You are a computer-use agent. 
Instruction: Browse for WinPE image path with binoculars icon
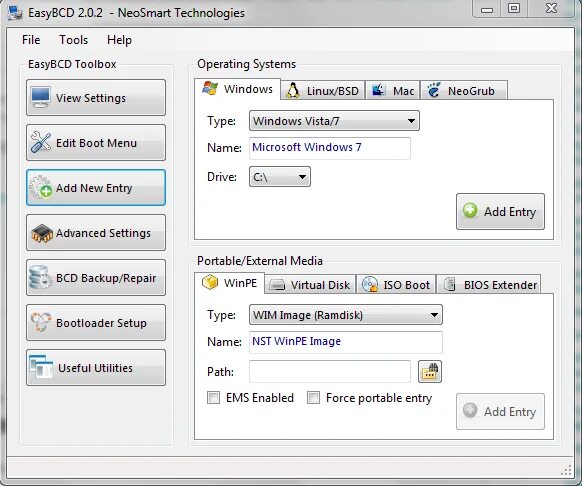430,371
